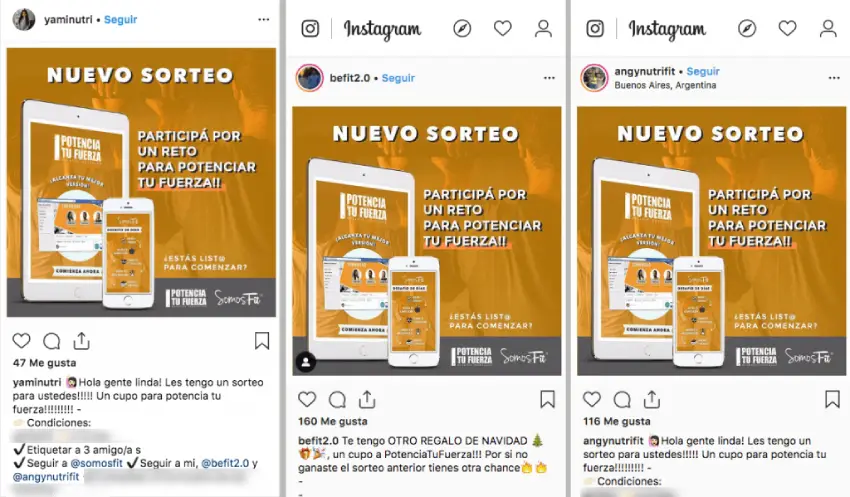850x497 pixels.
Task: Share the yaminutri post
Action: [x=81, y=340]
